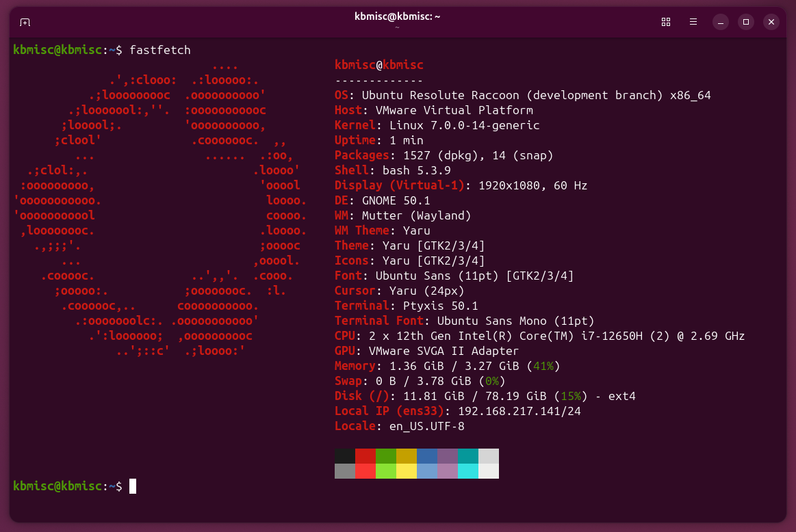
Task: Click the maximize window icon
Action: coord(745,22)
